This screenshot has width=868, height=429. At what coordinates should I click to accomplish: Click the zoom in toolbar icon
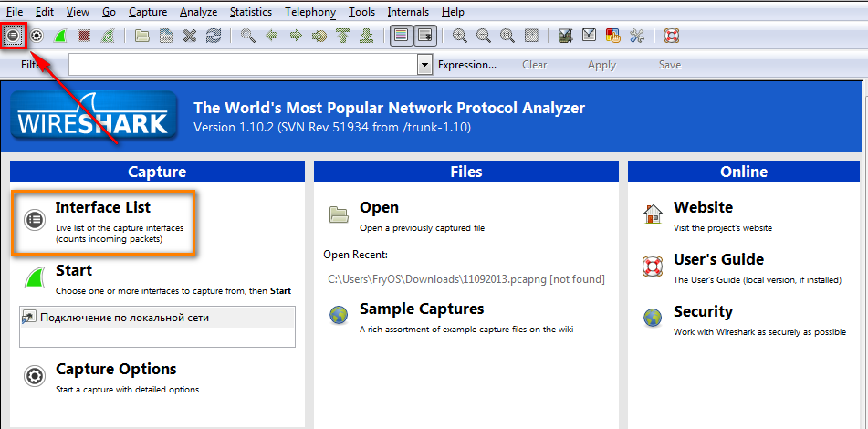460,36
